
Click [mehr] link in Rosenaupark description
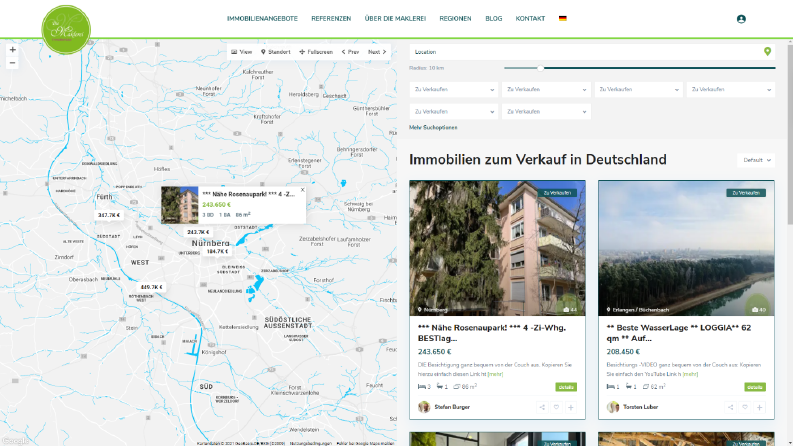pos(495,374)
